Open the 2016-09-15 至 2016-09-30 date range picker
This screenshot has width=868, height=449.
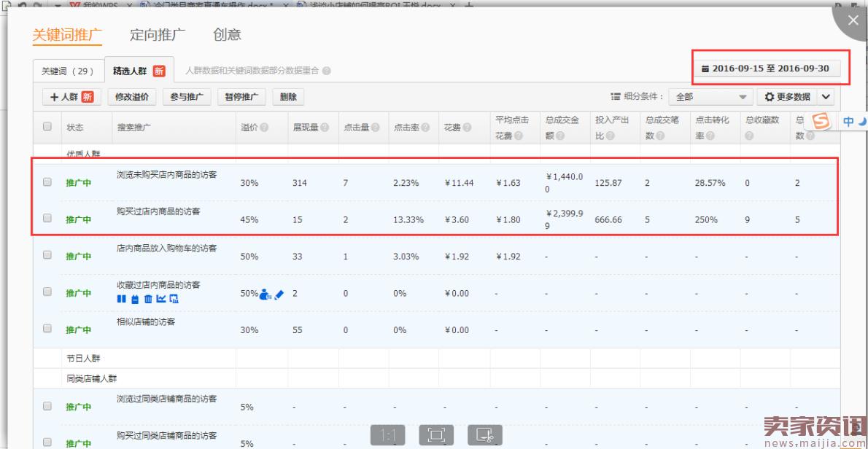click(x=765, y=69)
